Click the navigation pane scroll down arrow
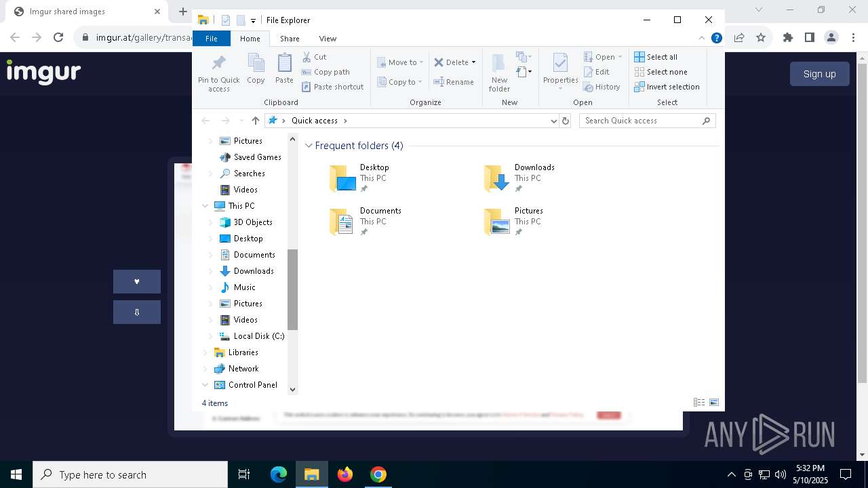Image resolution: width=868 pixels, height=488 pixels. pos(293,389)
